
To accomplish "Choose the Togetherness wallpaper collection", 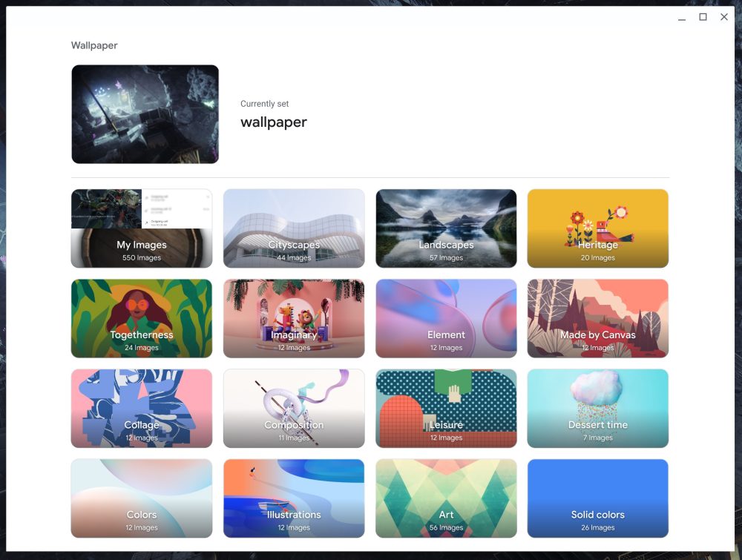I will [142, 318].
